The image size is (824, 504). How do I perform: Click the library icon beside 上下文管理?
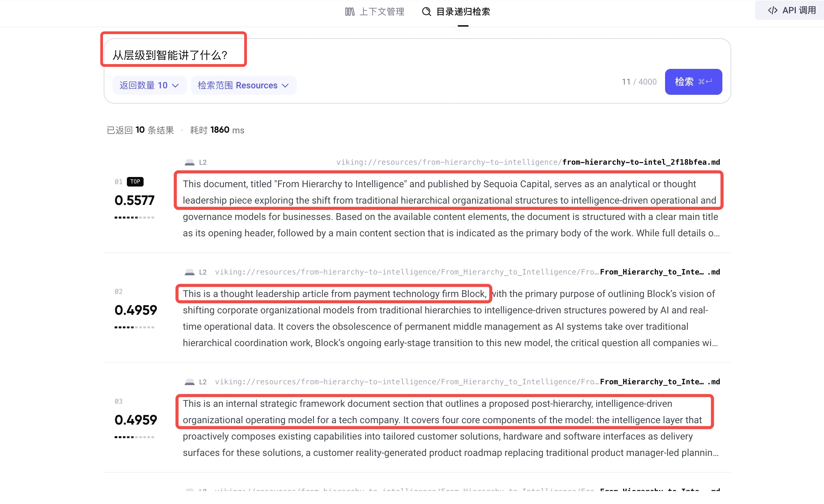350,12
